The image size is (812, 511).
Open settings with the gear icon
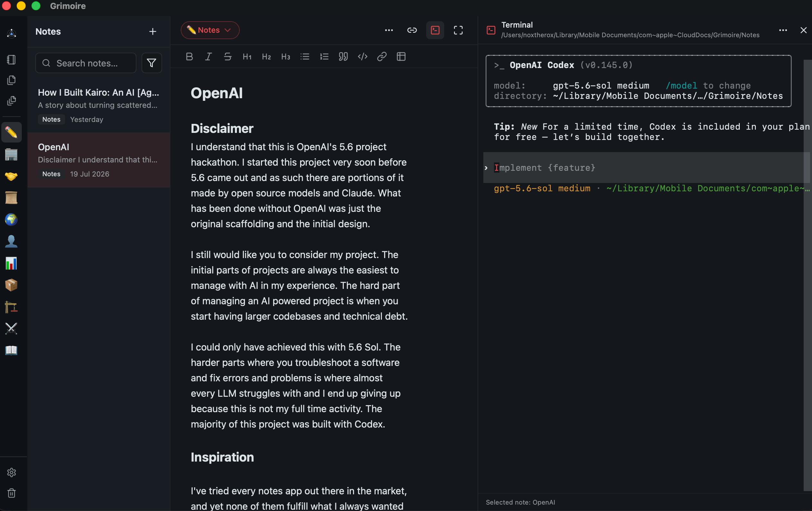point(12,472)
